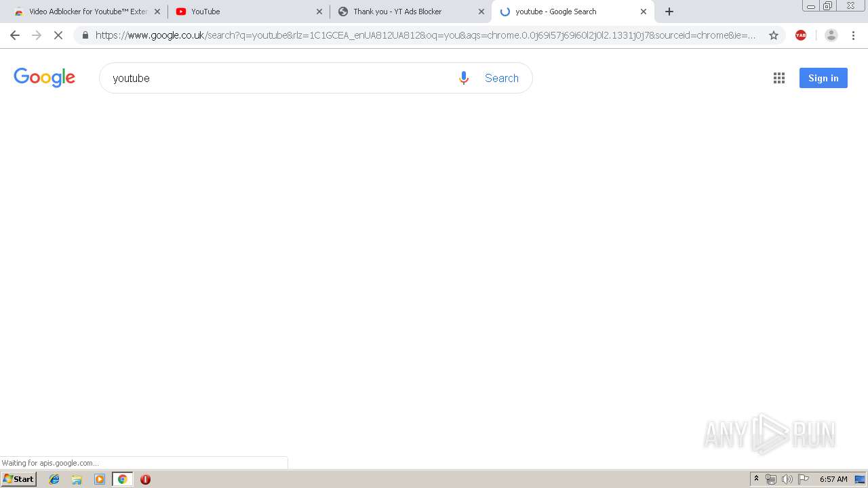
Task: Click the Sign in button
Action: click(x=823, y=78)
